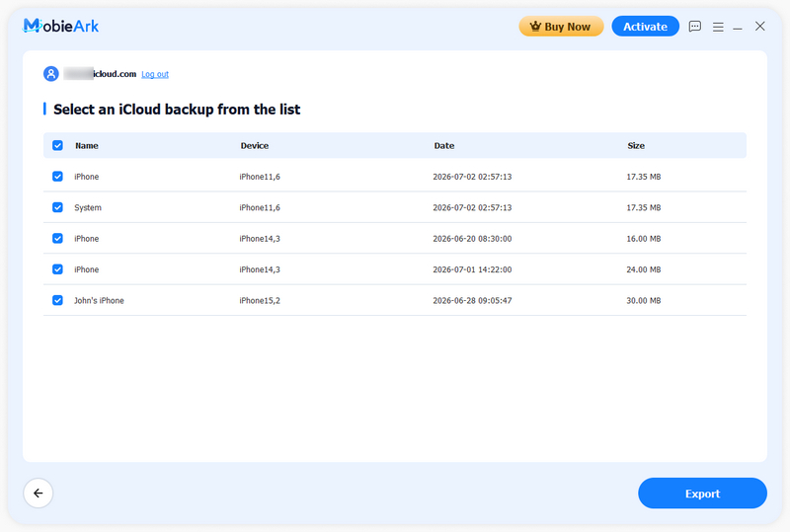
Task: Select the System backup name
Action: [88, 207]
